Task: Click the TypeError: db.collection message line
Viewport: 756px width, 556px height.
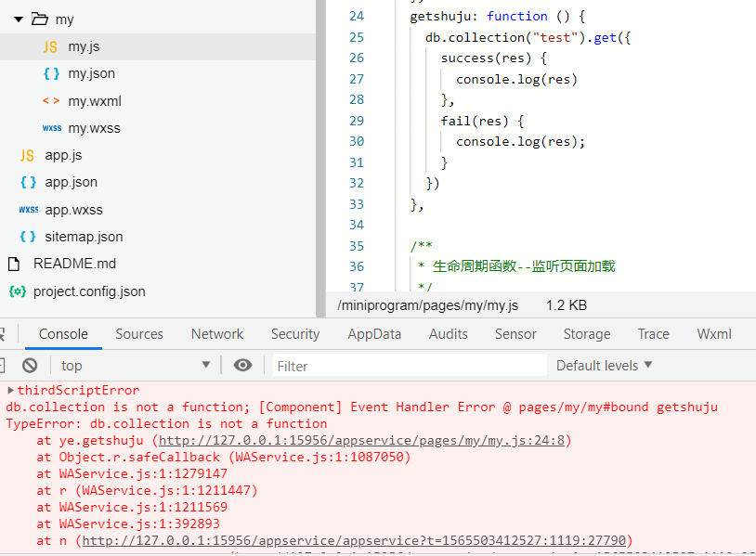Action: (x=166, y=423)
